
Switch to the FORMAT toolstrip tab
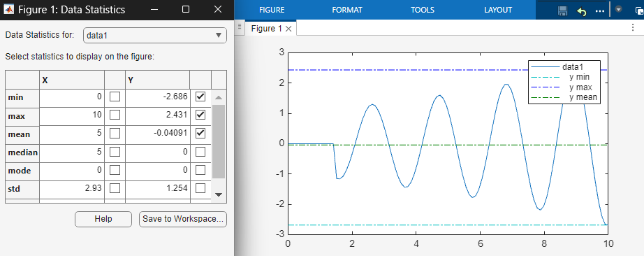347,10
